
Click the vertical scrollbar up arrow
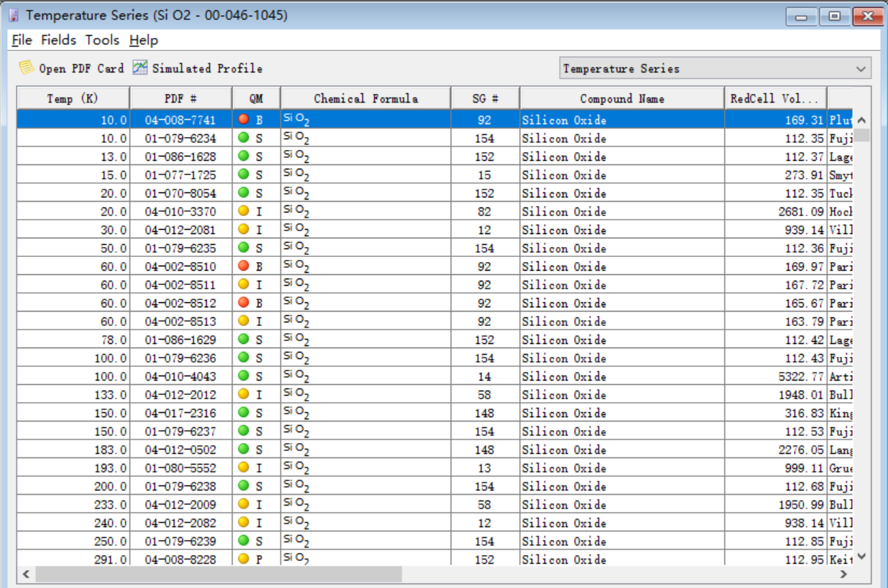[x=862, y=120]
